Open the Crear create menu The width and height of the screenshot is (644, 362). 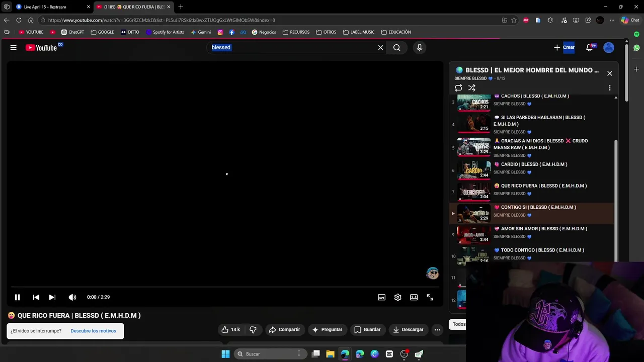563,47
